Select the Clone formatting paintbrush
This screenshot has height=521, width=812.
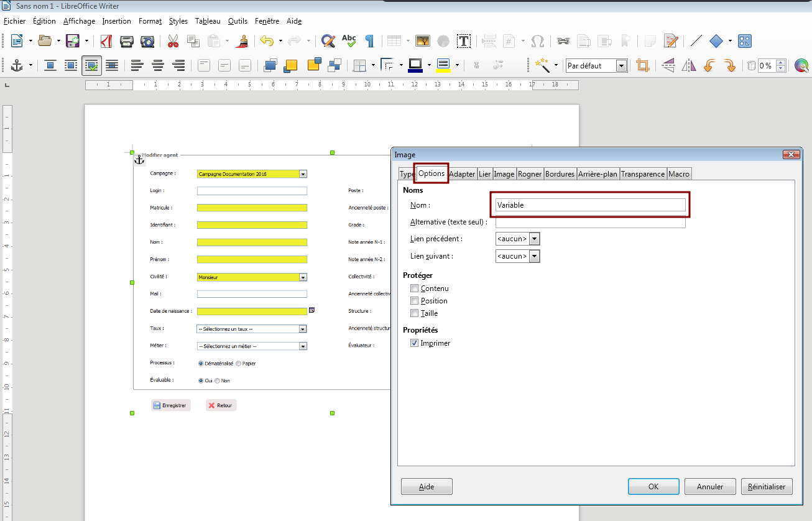[x=243, y=41]
